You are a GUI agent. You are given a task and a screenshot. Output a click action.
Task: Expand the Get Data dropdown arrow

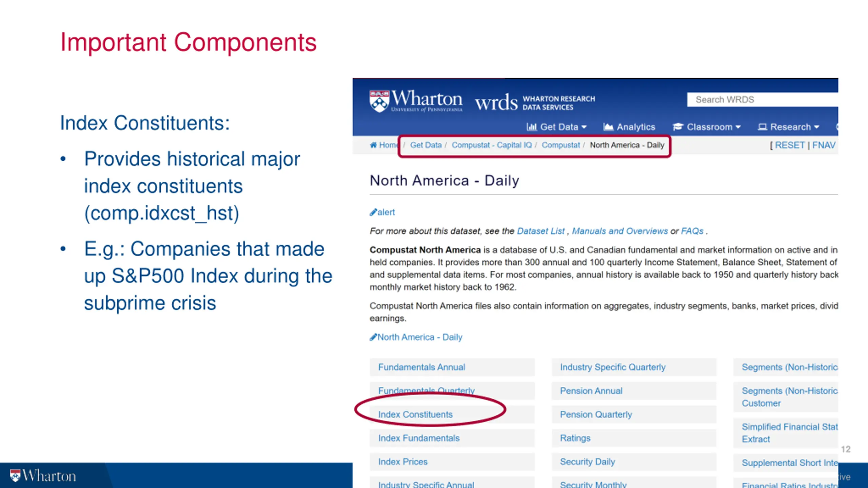(584, 127)
